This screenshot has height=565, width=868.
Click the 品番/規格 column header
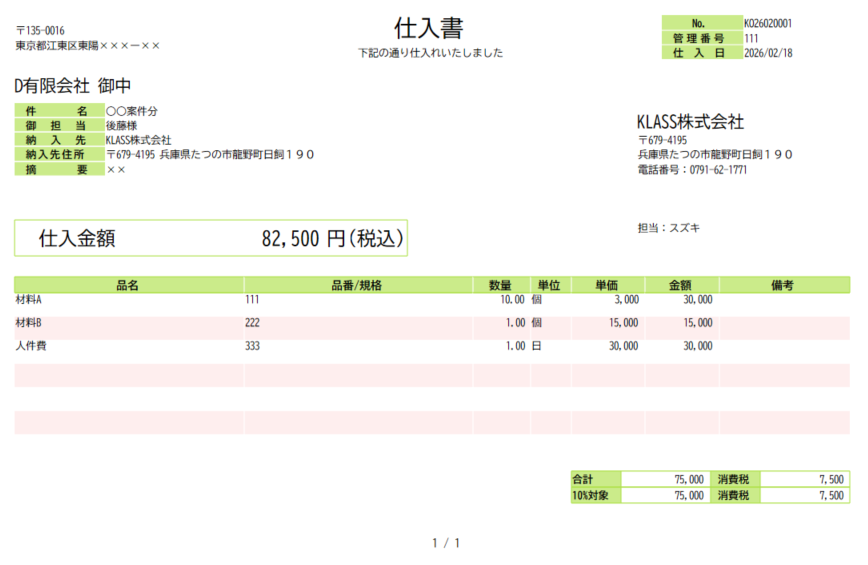357,285
